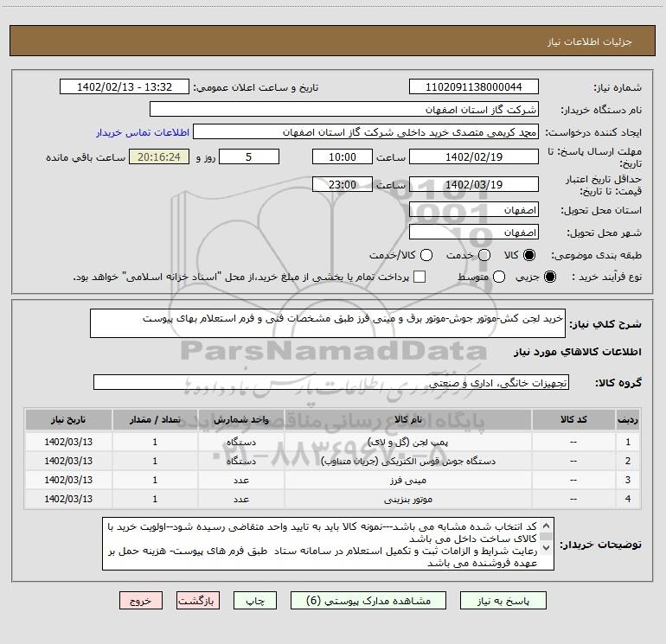Select the جزیی purchase type radio
The height and width of the screenshot is (644, 666).
(549, 277)
